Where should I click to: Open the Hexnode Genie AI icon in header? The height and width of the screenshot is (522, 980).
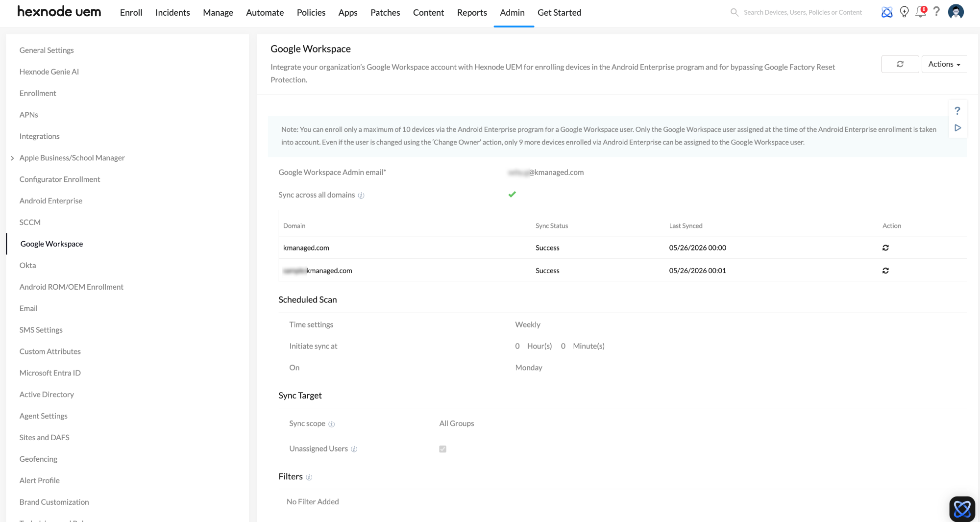pos(887,12)
